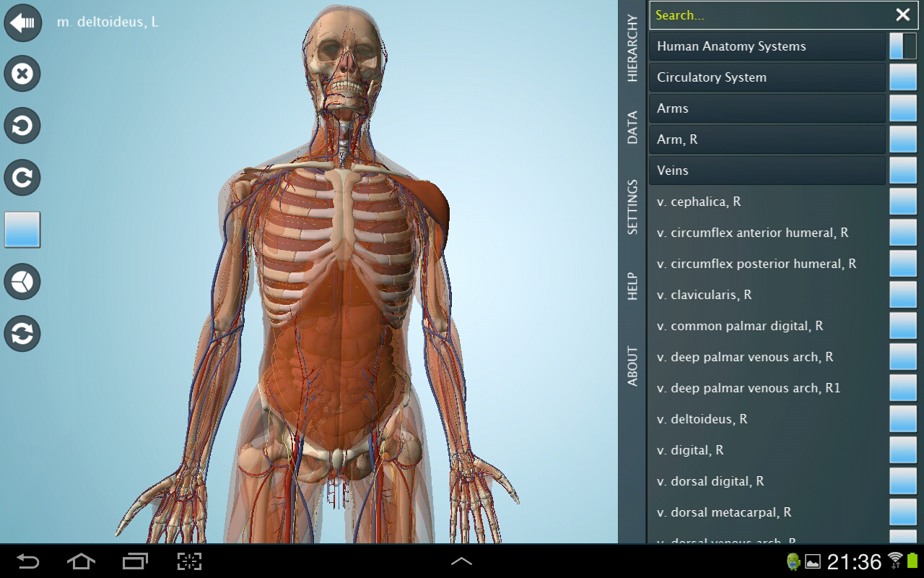The image size is (924, 578).
Task: Tap the pie chart icon in left toolbar
Action: [x=22, y=282]
